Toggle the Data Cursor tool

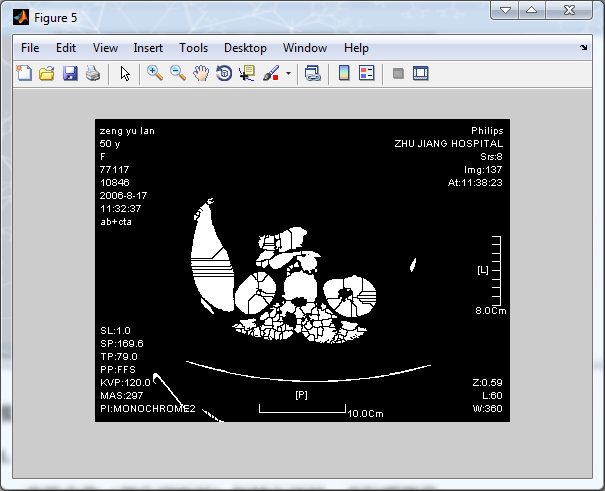[247, 73]
